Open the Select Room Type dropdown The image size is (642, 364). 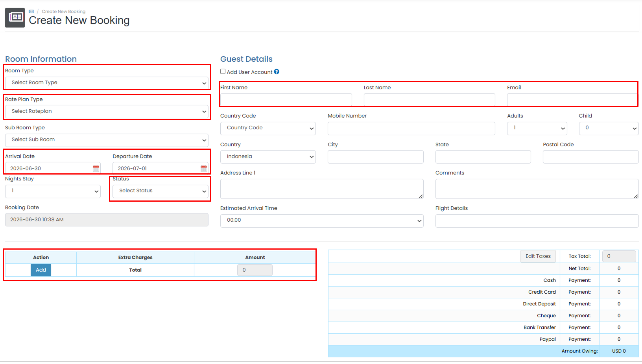(107, 83)
